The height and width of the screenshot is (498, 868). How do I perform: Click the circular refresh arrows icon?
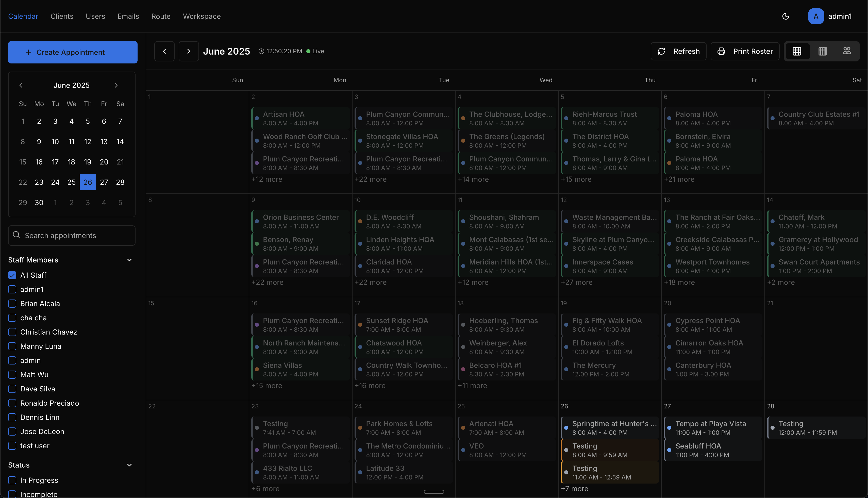[x=661, y=51]
